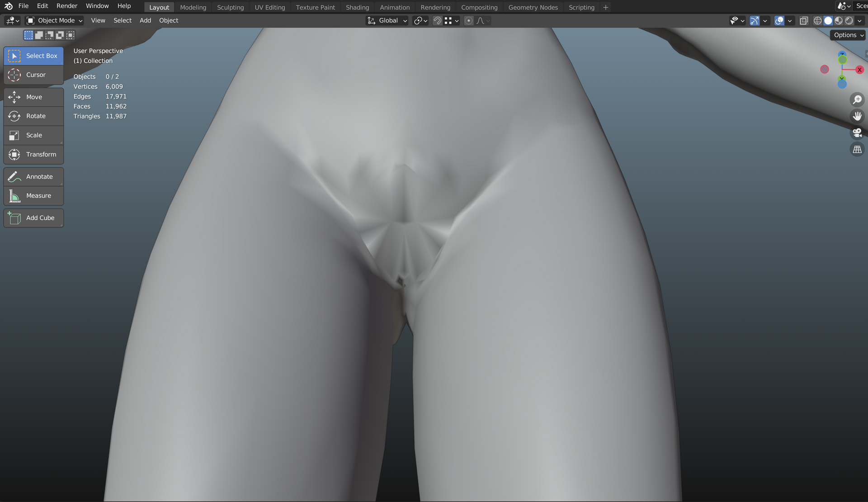The width and height of the screenshot is (868, 502).
Task: Switch perspective/orthographic with grid icon
Action: tap(857, 149)
